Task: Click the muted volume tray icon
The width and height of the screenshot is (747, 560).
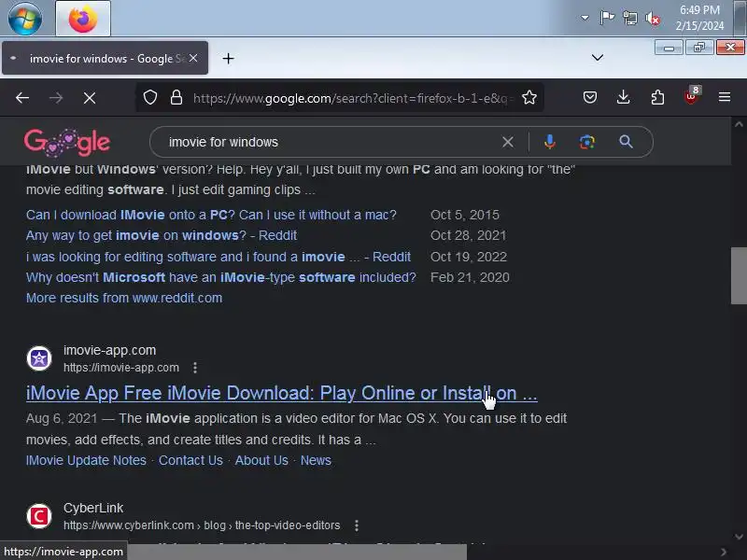Action: 653,19
